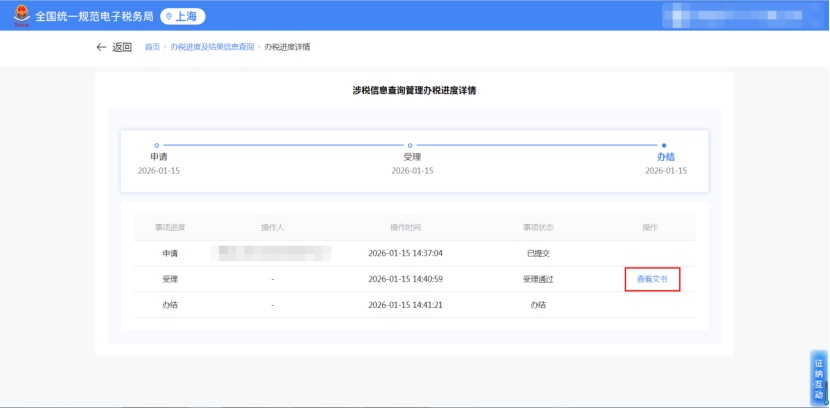Click the 返回 text button
The image size is (830, 409).
tap(122, 47)
